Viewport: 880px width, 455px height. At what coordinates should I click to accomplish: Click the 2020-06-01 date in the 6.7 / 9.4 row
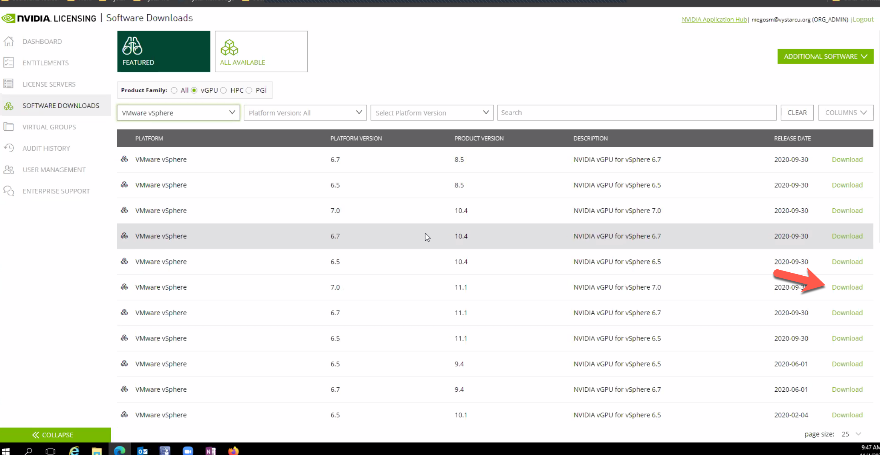click(x=791, y=389)
